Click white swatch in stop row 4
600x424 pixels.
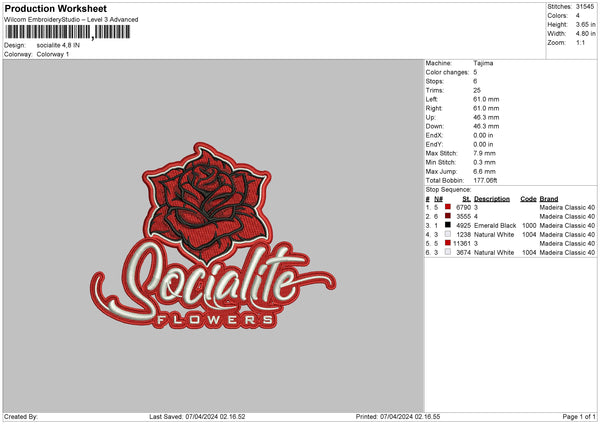[448, 234]
